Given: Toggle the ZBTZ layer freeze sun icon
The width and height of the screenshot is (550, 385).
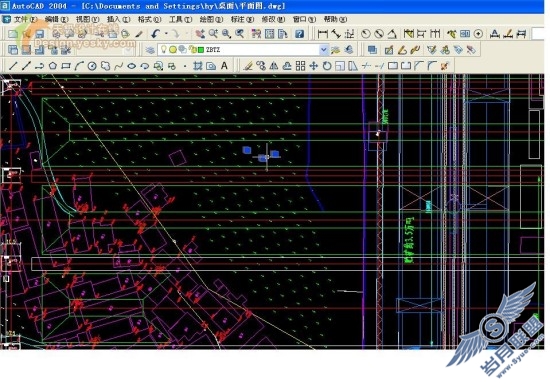Looking at the screenshot, I should (x=173, y=50).
